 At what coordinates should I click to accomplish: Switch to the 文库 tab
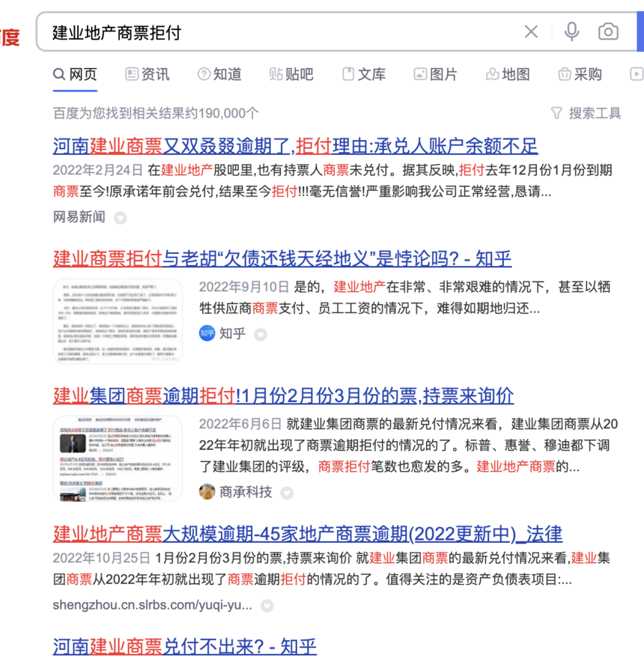tap(364, 74)
